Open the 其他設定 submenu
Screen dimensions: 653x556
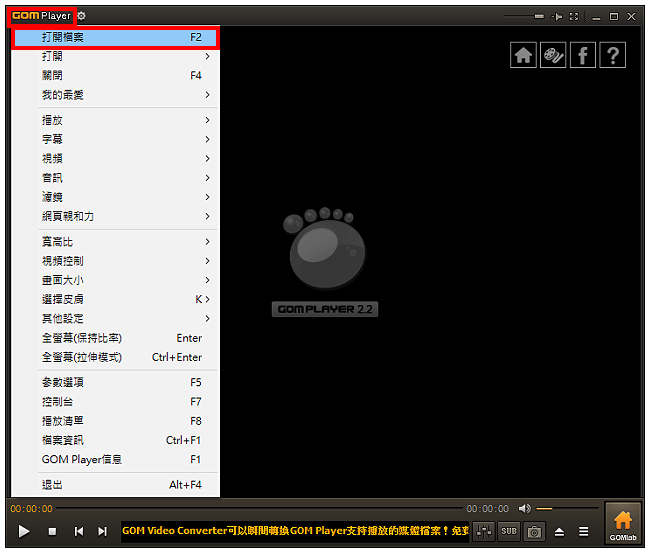tap(115, 319)
